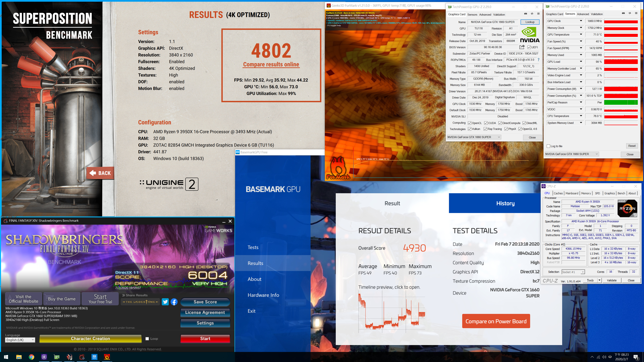Open the Windows notification center
This screenshot has width=644, height=362.
pyautogui.click(x=636, y=357)
